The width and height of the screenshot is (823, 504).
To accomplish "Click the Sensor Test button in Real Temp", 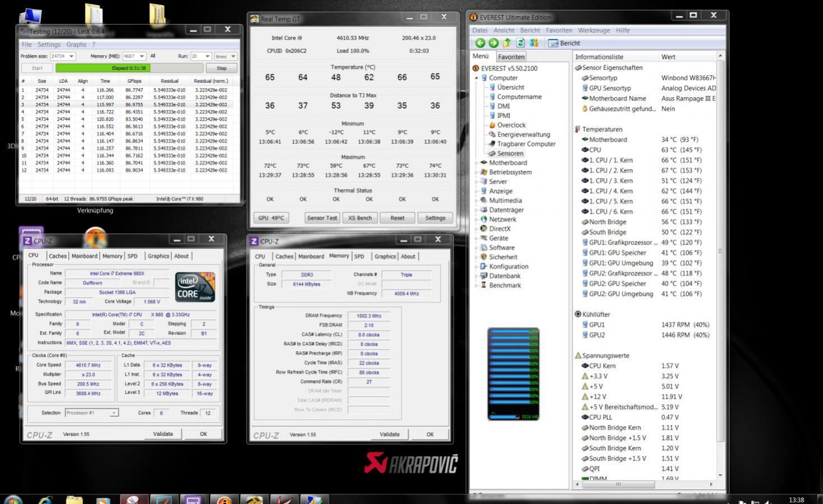I will coord(322,218).
